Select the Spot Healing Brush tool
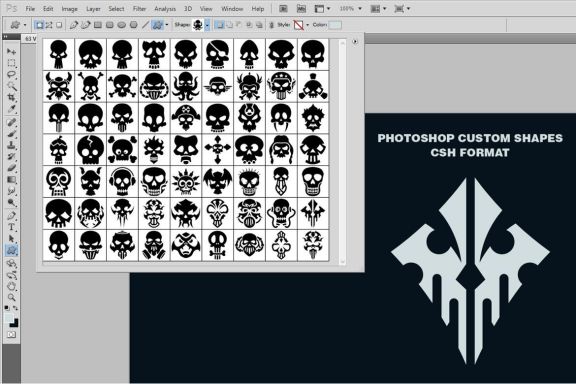The height and width of the screenshot is (384, 576). click(x=11, y=122)
